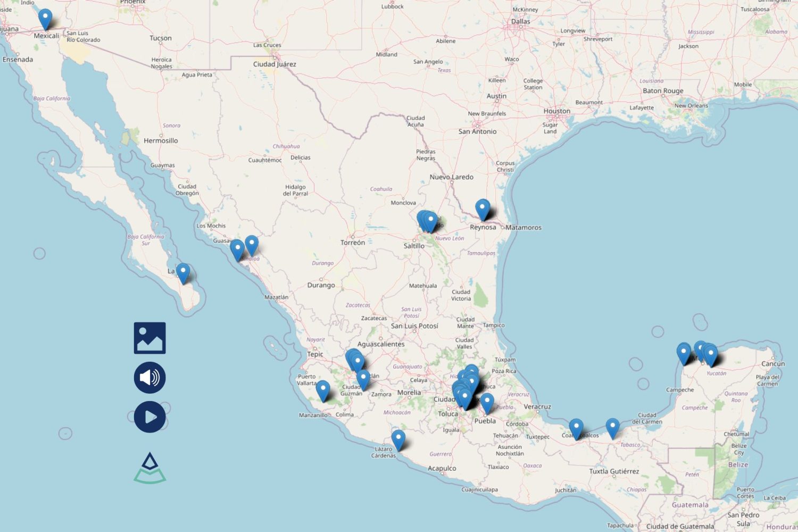798x532 pixels.
Task: Open the image gallery icon
Action: pos(149,338)
